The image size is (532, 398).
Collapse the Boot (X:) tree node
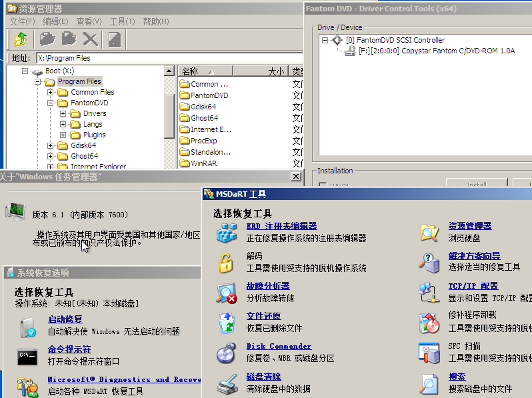click(25, 71)
